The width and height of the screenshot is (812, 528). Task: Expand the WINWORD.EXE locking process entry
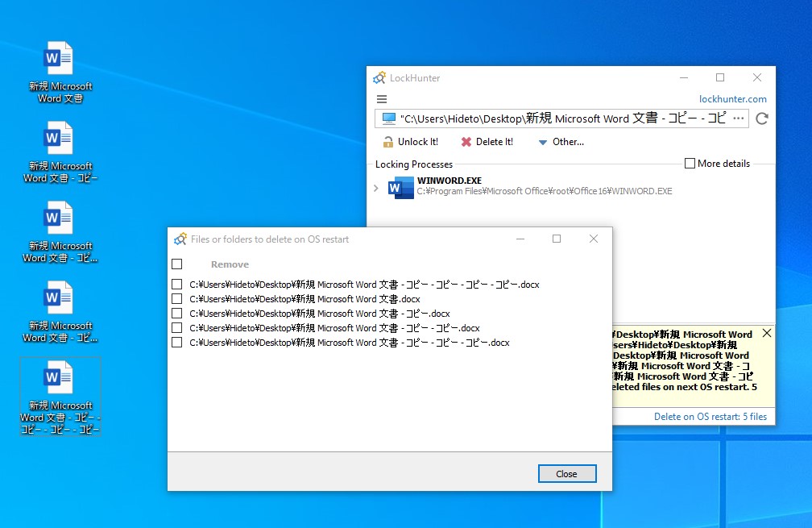[378, 187]
